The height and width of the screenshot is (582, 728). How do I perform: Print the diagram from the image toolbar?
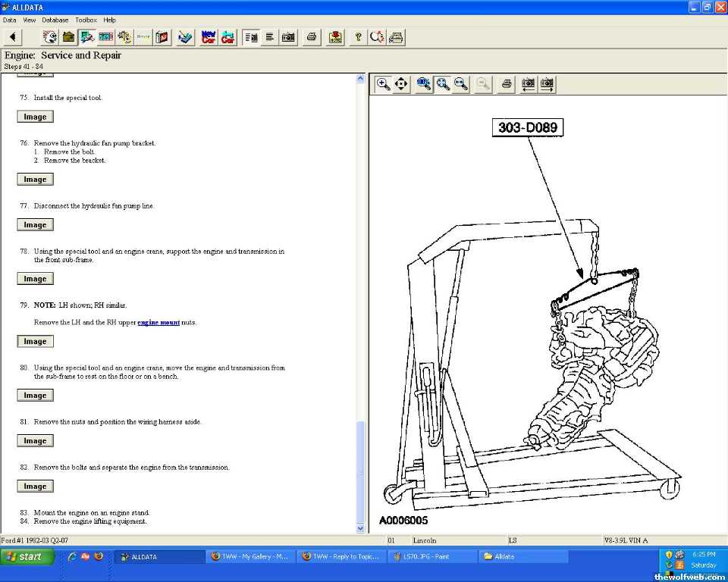[x=507, y=84]
